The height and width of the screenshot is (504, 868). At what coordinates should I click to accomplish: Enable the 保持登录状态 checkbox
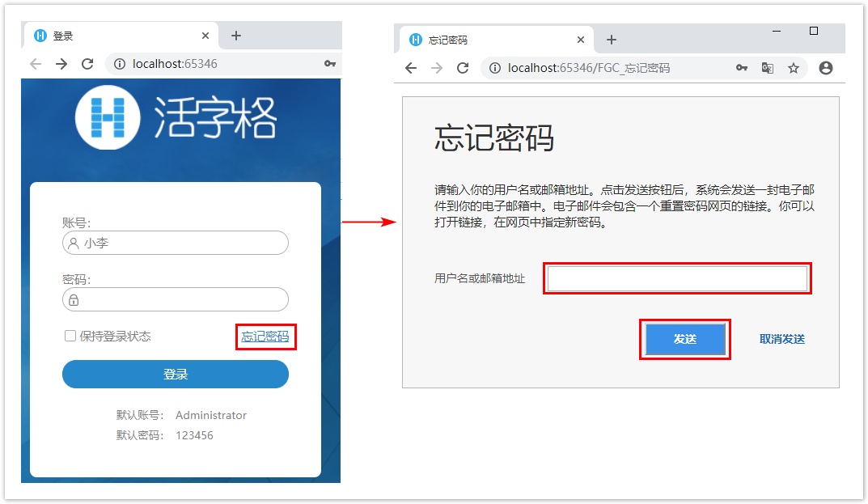point(70,336)
